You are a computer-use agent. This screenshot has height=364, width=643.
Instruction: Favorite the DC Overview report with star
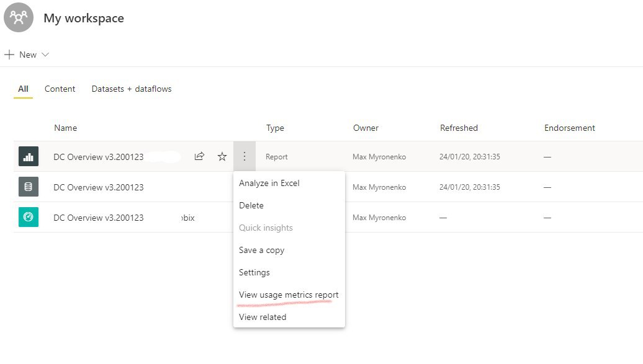pyautogui.click(x=222, y=156)
